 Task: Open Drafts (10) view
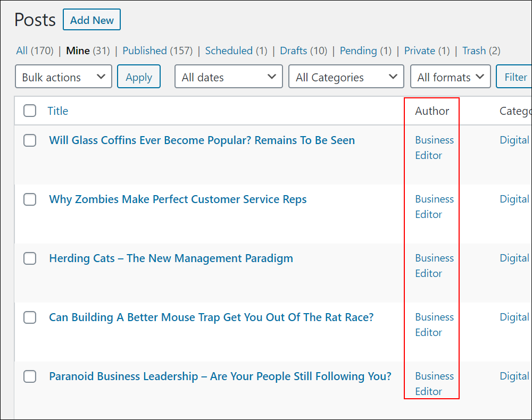click(x=303, y=51)
